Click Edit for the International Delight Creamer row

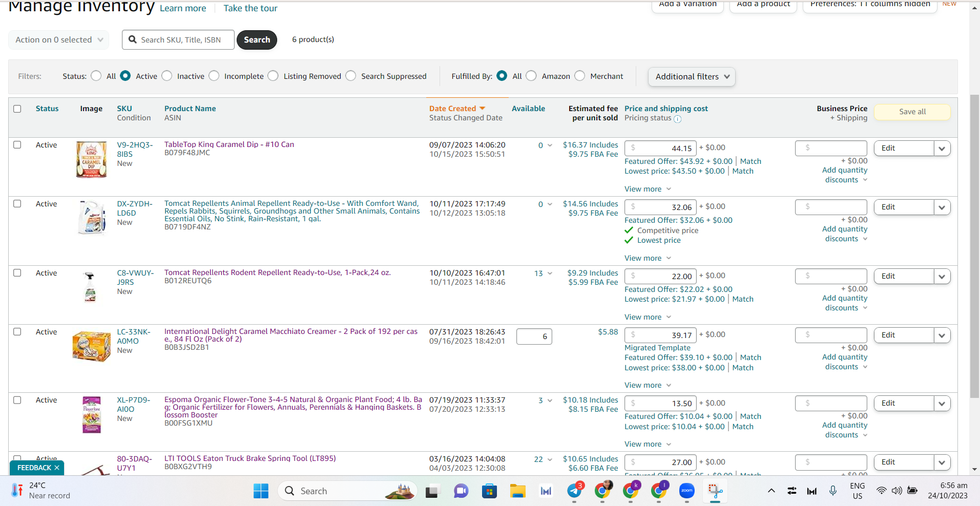(x=904, y=335)
